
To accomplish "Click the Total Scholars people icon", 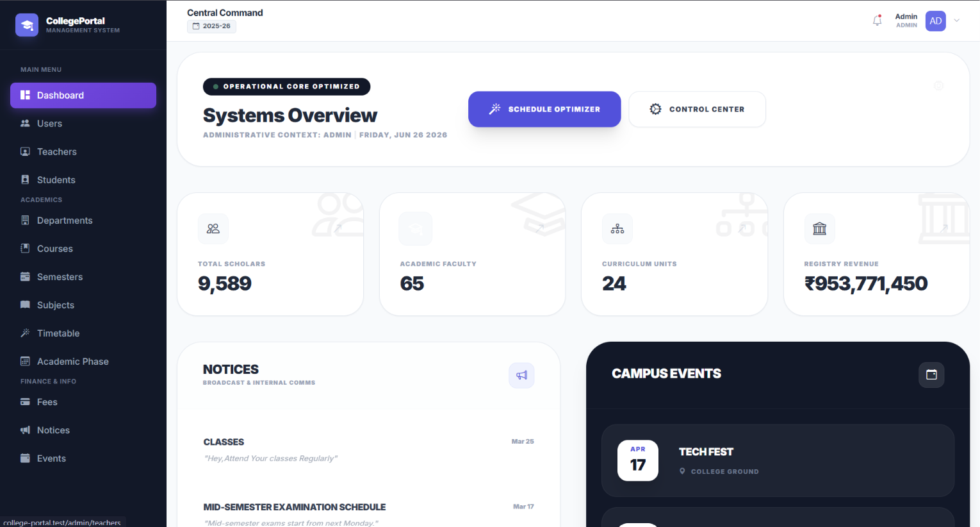I will tap(213, 229).
